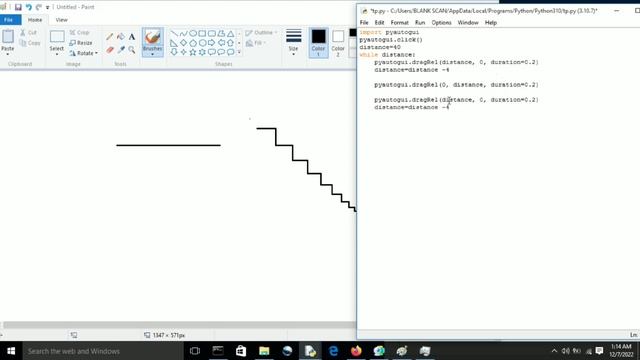Open the Options menu in IDLE editor

click(x=441, y=22)
